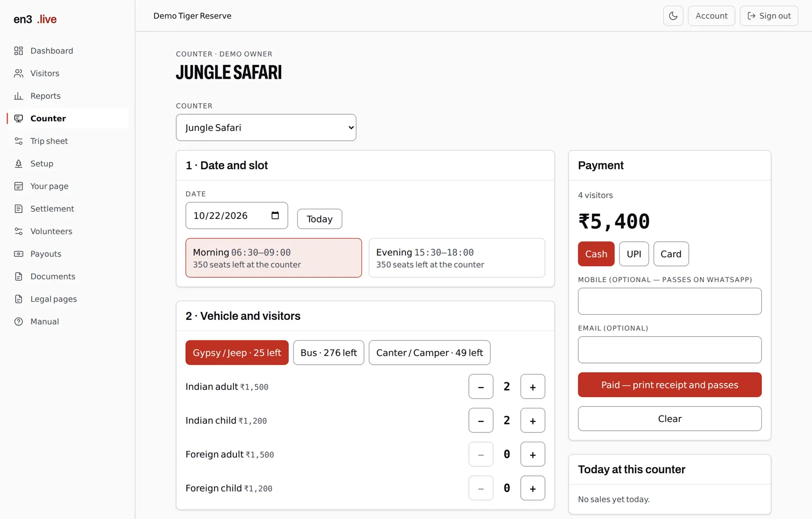The width and height of the screenshot is (812, 519).
Task: Increase Foreign child count
Action: [533, 488]
